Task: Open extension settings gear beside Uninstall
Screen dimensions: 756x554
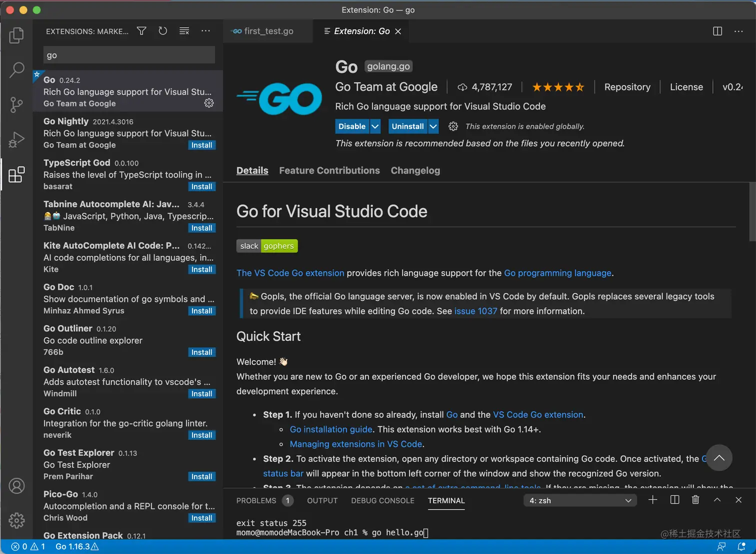Action: tap(453, 126)
